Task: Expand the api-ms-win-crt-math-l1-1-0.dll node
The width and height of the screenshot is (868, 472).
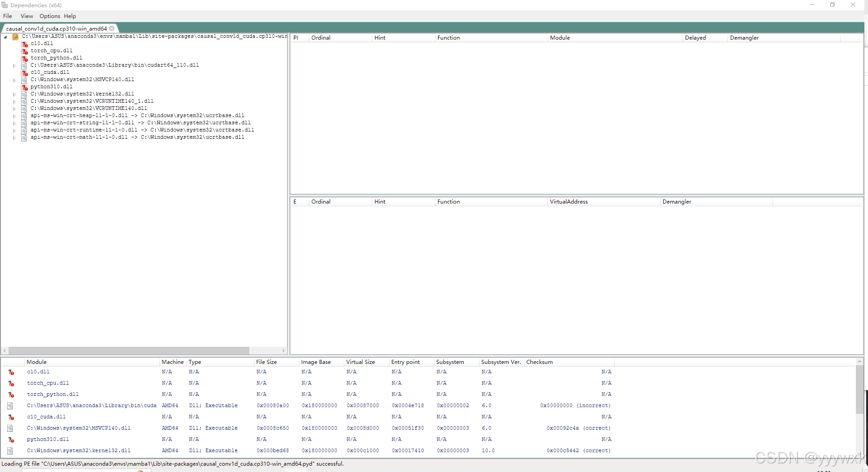Action: point(14,138)
